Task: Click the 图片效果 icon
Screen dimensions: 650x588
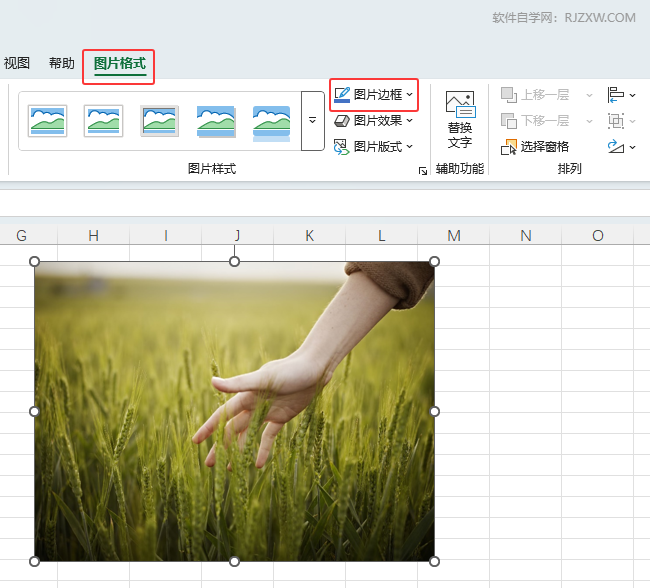Action: tap(342, 121)
